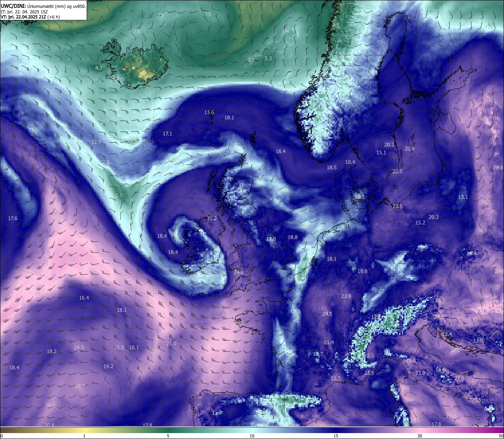Select the '4.3' value west of Iceland
The width and height of the screenshot is (504, 439).
[99, 68]
